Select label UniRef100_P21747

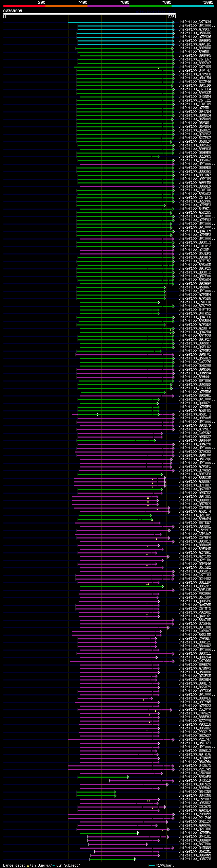click(x=195, y=740)
